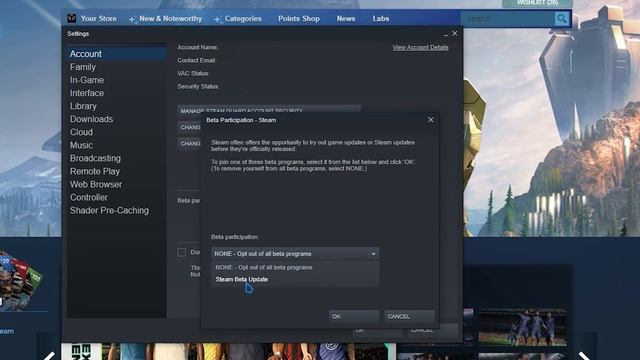Open Your Store menu
Image resolution: width=640 pixels, height=360 pixels.
coord(98,19)
